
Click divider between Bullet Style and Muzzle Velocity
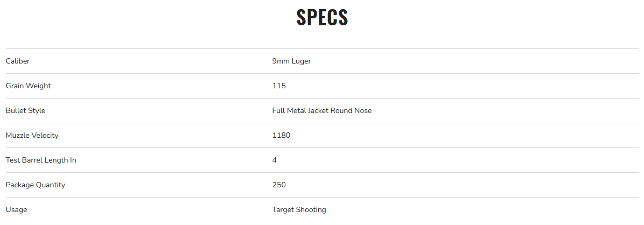[x=322, y=123]
